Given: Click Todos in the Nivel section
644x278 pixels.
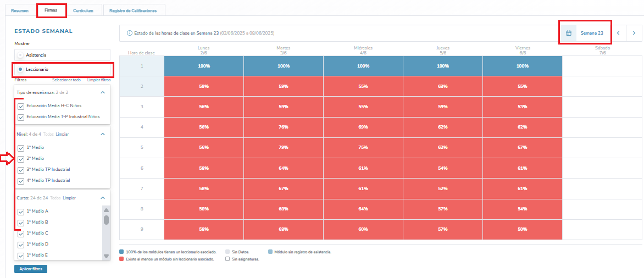Looking at the screenshot, I should pyautogui.click(x=48, y=134).
